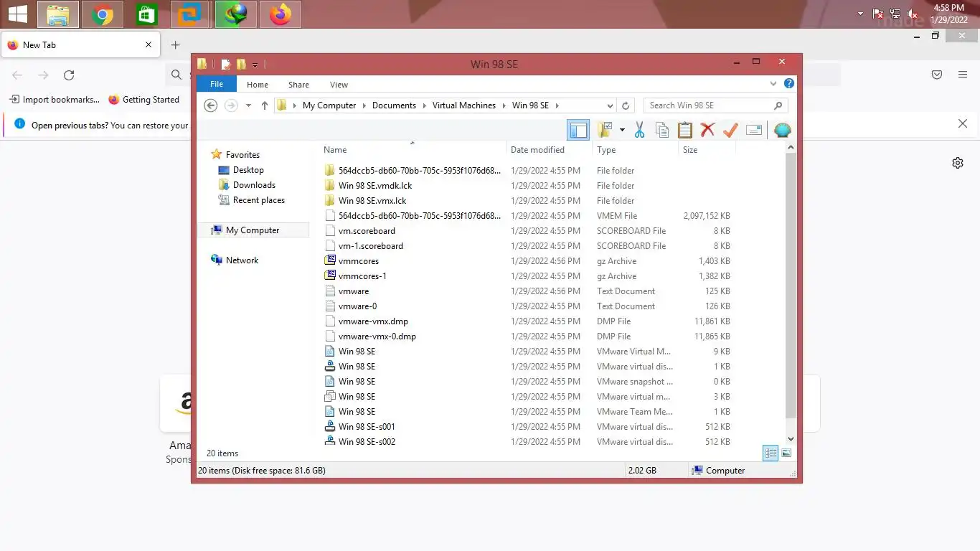Switch to Details view icon at bottom right
Image resolution: width=980 pixels, height=551 pixels.
(x=771, y=453)
